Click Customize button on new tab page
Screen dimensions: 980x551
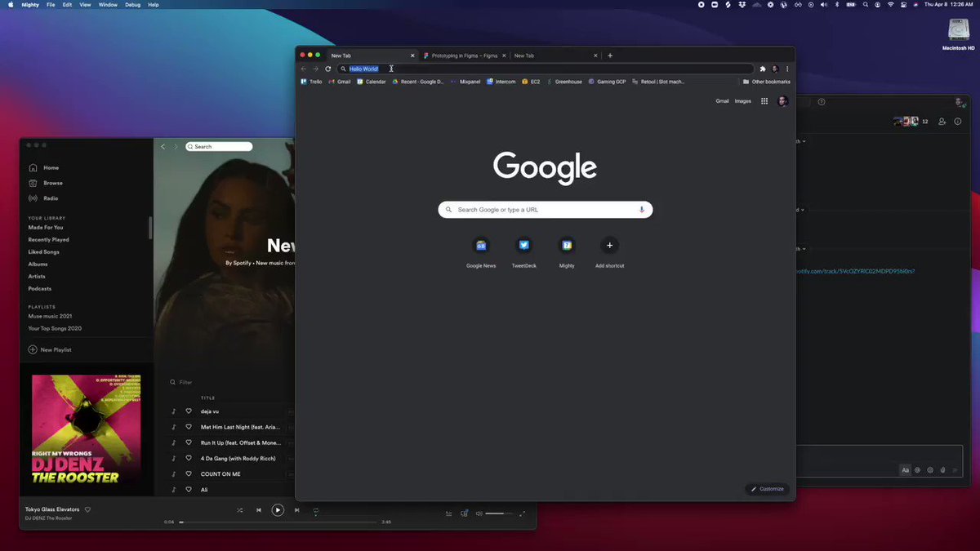tap(767, 489)
